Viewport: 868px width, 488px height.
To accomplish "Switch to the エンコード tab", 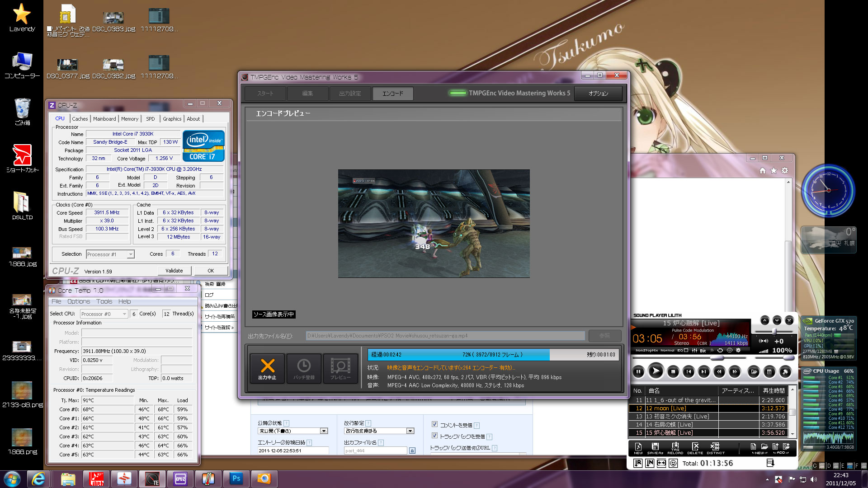I will click(392, 94).
